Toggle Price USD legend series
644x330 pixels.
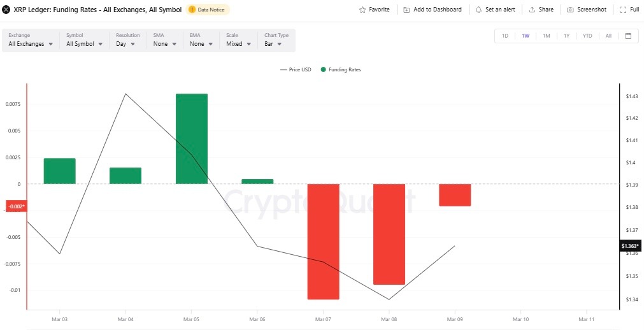(x=296, y=69)
